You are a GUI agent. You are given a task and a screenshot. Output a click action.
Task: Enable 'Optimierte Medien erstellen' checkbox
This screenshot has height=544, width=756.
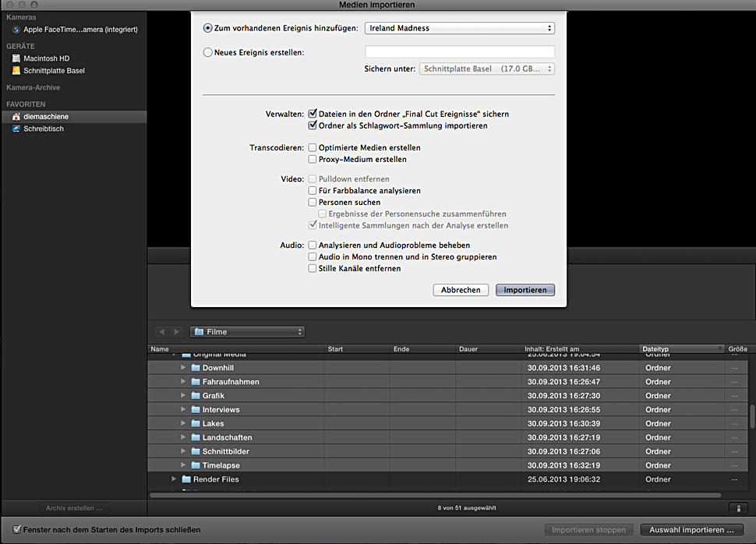[x=313, y=147]
